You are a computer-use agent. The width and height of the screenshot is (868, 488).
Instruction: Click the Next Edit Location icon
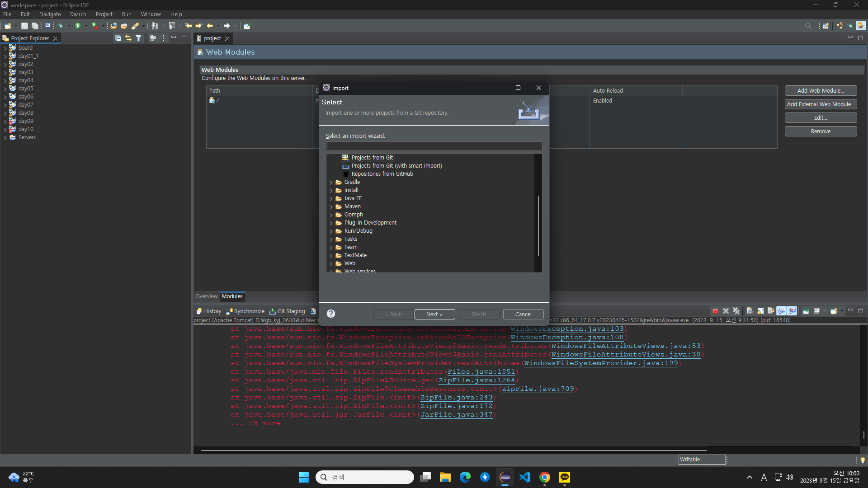pyautogui.click(x=198, y=26)
